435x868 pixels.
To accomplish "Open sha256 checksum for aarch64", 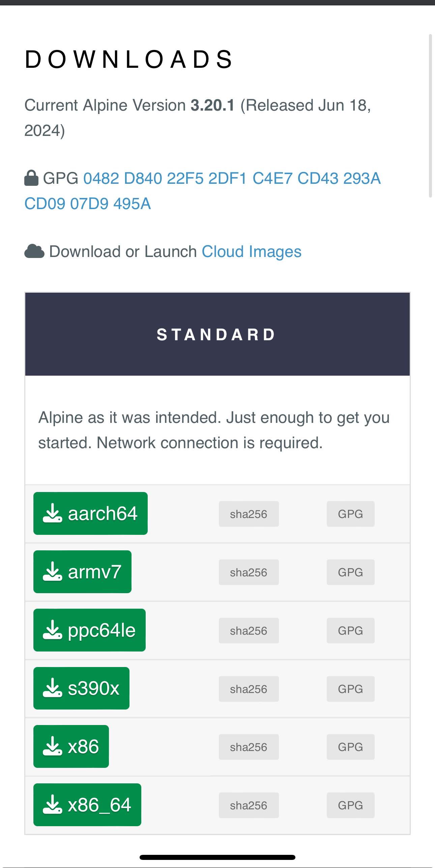I will 249,514.
